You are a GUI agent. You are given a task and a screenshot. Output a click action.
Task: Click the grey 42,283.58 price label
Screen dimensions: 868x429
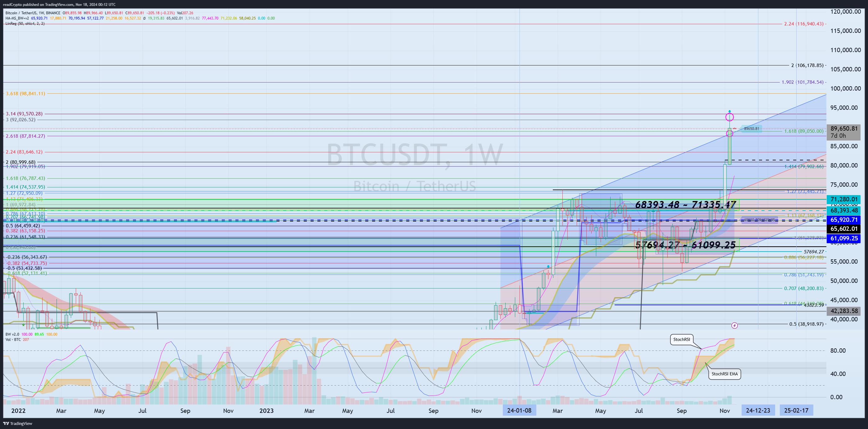tap(844, 311)
